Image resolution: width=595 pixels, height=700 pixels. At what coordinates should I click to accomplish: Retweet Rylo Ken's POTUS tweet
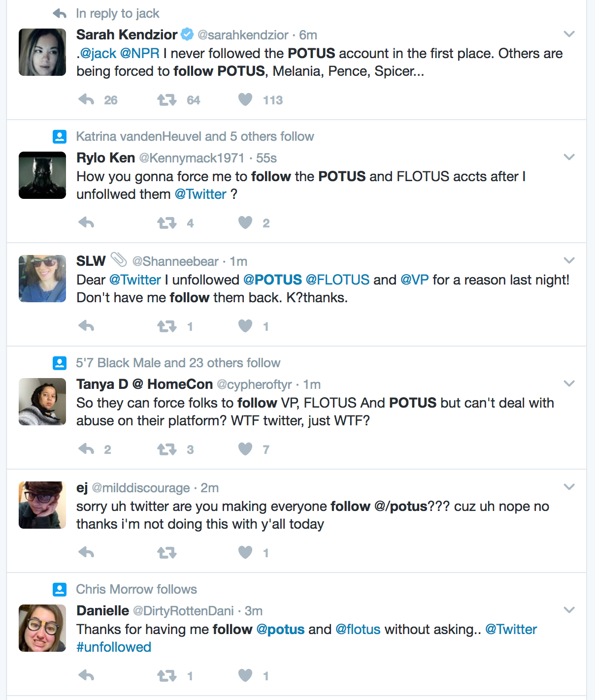coord(166,223)
